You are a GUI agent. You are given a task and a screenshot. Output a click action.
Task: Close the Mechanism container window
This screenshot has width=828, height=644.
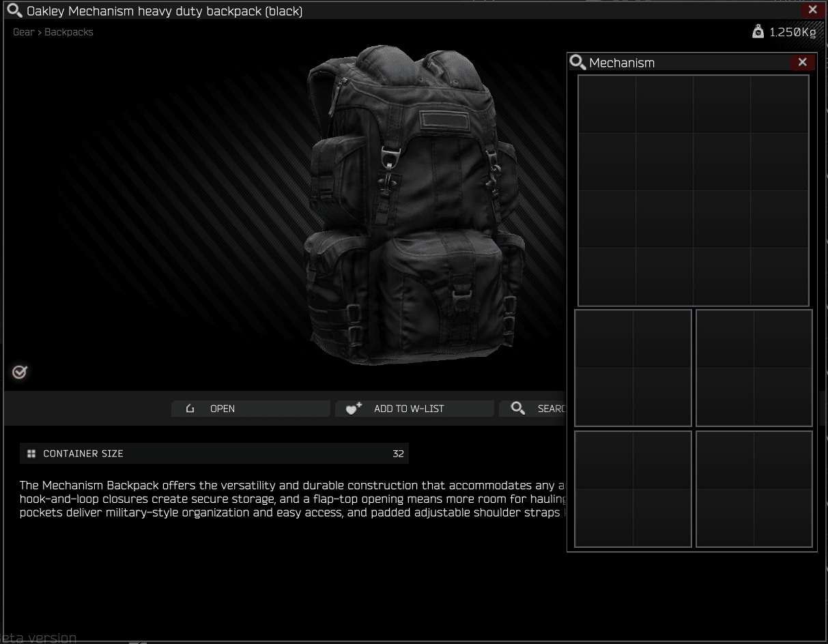tap(802, 62)
